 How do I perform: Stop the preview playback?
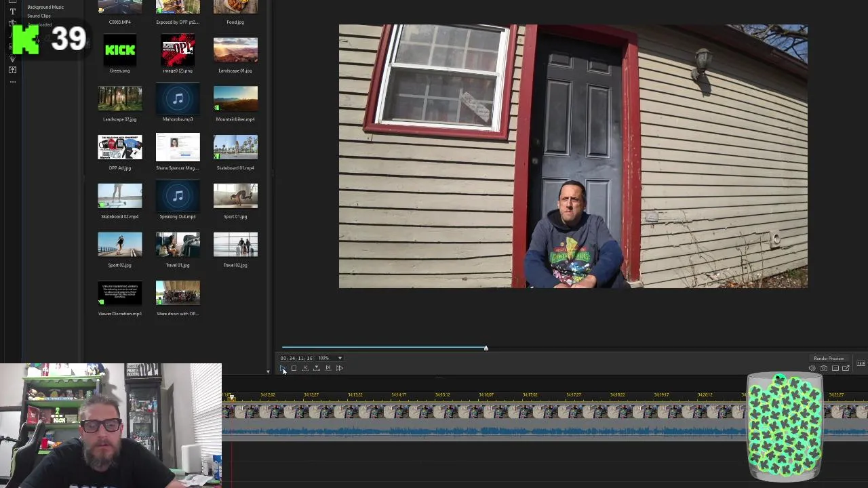(294, 368)
